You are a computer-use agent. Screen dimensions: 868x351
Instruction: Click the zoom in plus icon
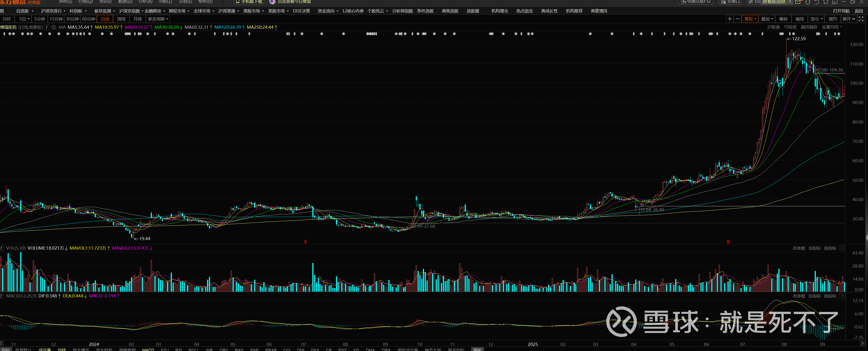tap(729, 19)
